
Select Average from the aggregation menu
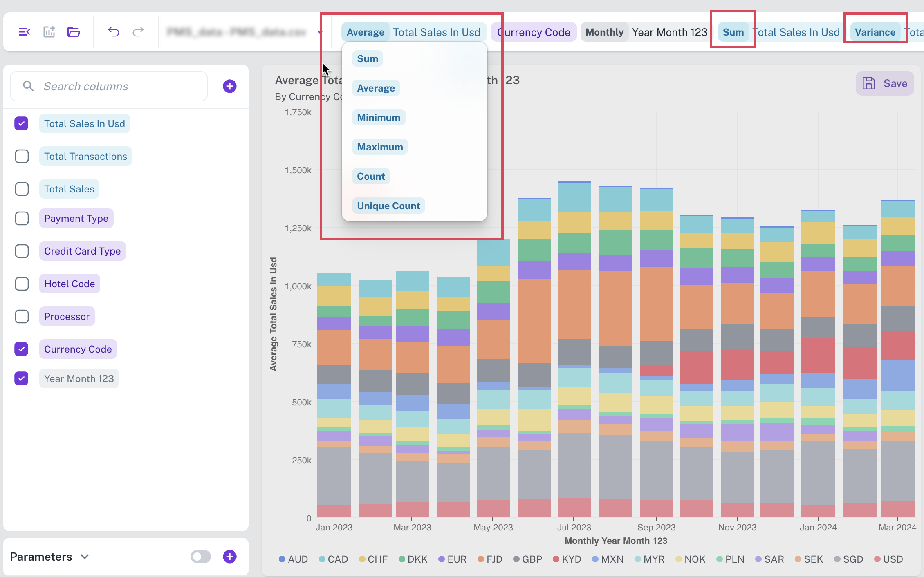click(x=376, y=88)
